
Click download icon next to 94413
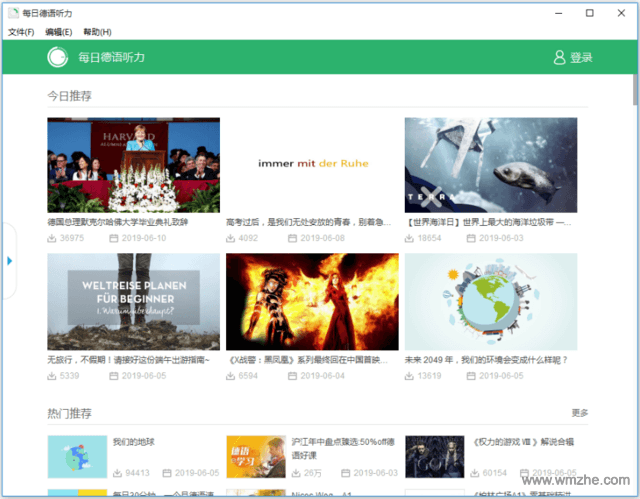(x=118, y=473)
